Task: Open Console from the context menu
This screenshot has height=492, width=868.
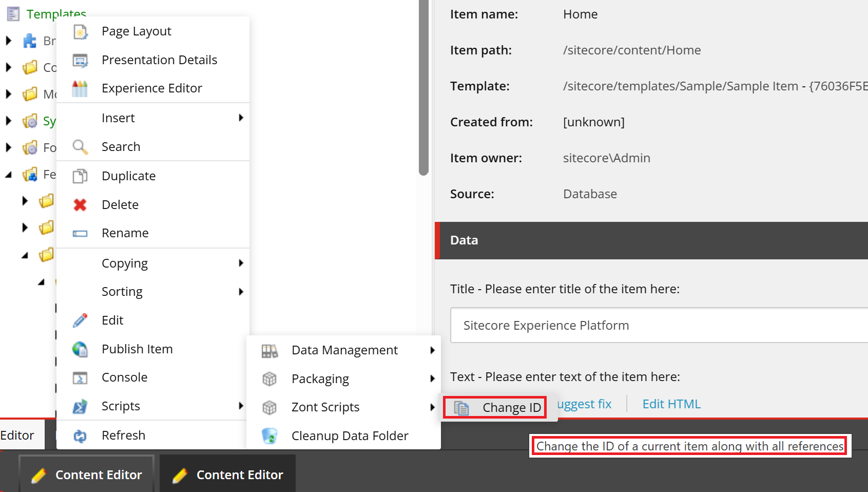Action: point(152,377)
